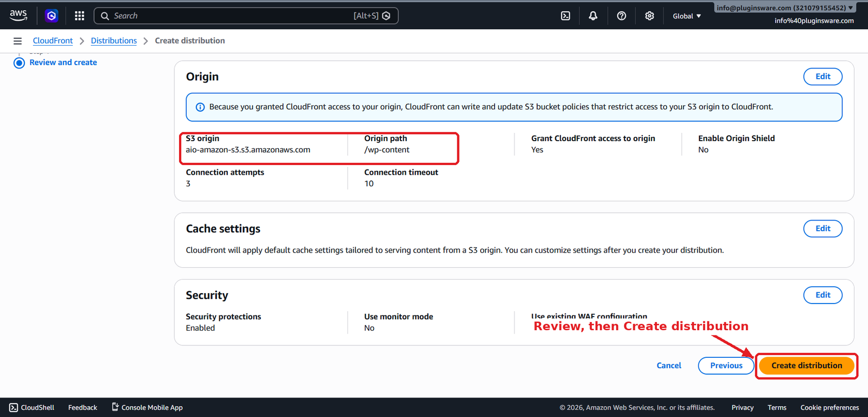Go back with the Previous button
This screenshot has height=417, width=868.
pyautogui.click(x=726, y=365)
